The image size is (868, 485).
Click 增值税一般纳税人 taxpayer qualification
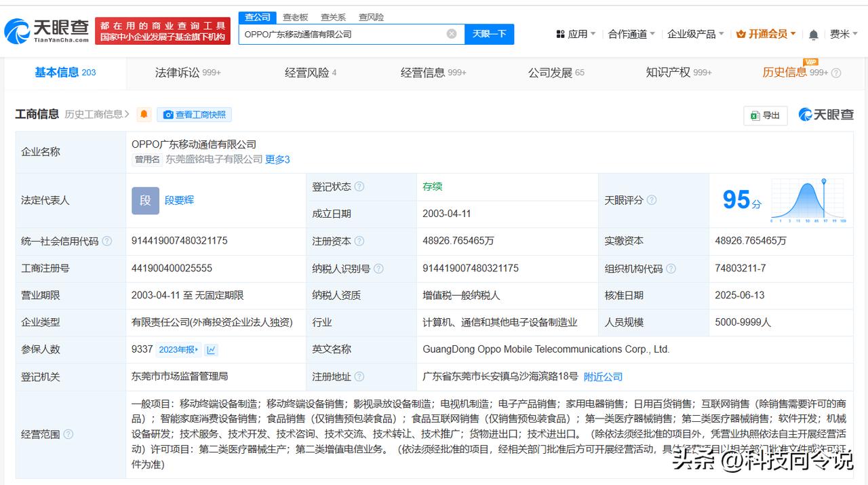click(460, 295)
